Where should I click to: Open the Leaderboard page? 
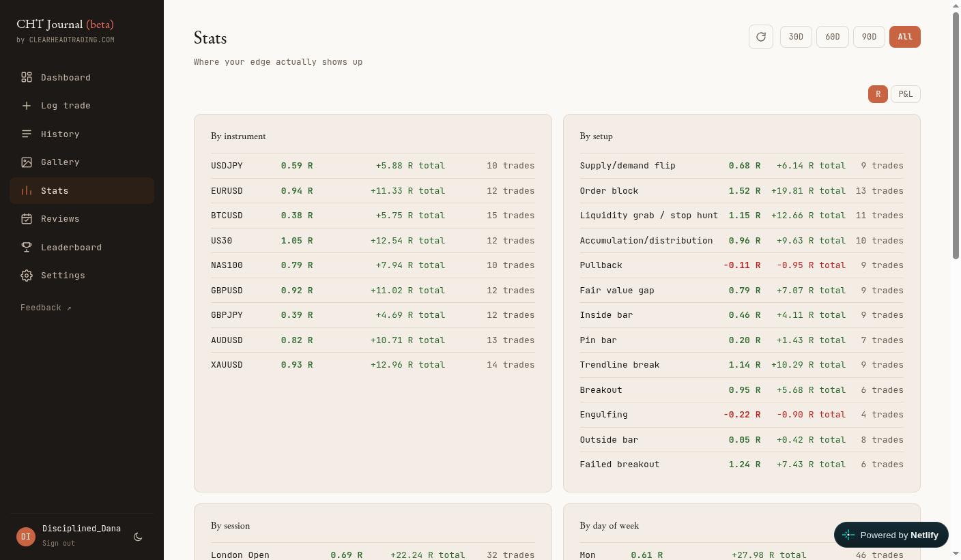point(82,247)
